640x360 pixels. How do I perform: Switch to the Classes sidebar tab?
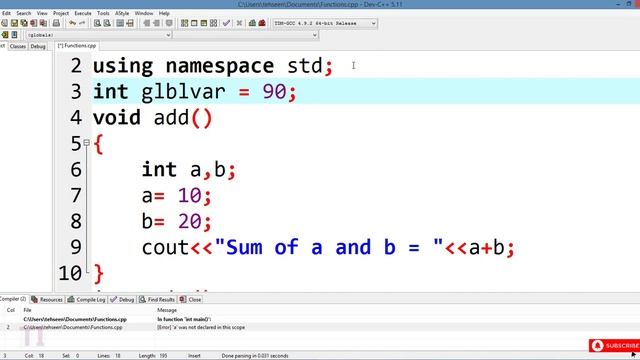point(18,46)
